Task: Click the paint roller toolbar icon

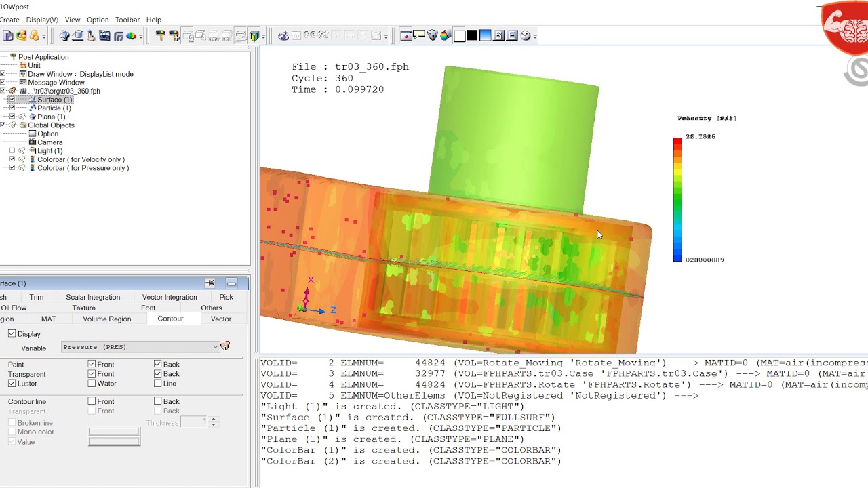Action: point(161,36)
